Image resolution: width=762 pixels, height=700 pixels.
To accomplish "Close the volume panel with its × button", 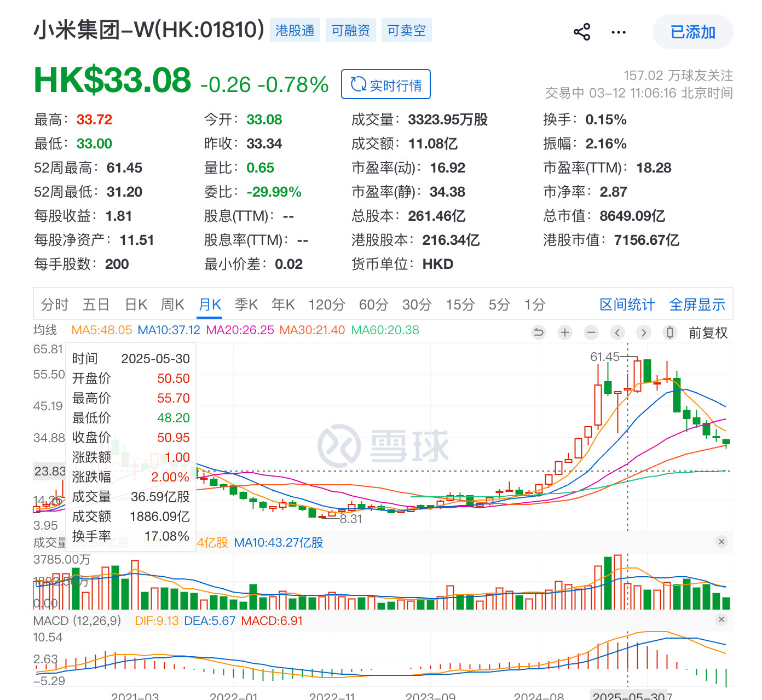I will [x=721, y=542].
